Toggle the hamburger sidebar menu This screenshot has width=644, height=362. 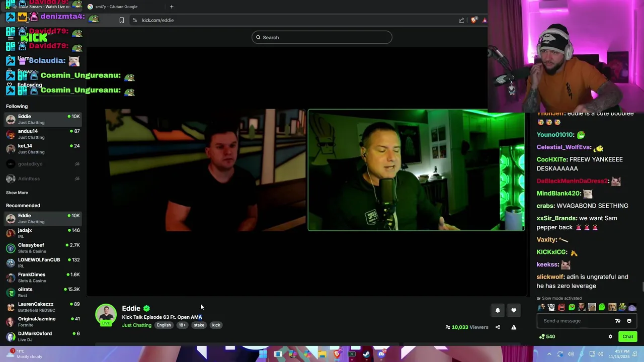[x=10, y=37]
